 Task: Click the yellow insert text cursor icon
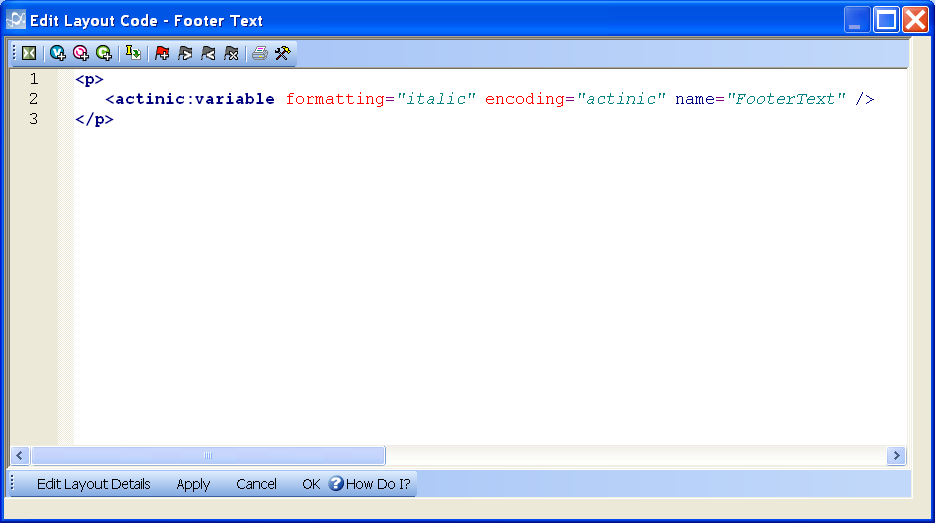pos(133,54)
